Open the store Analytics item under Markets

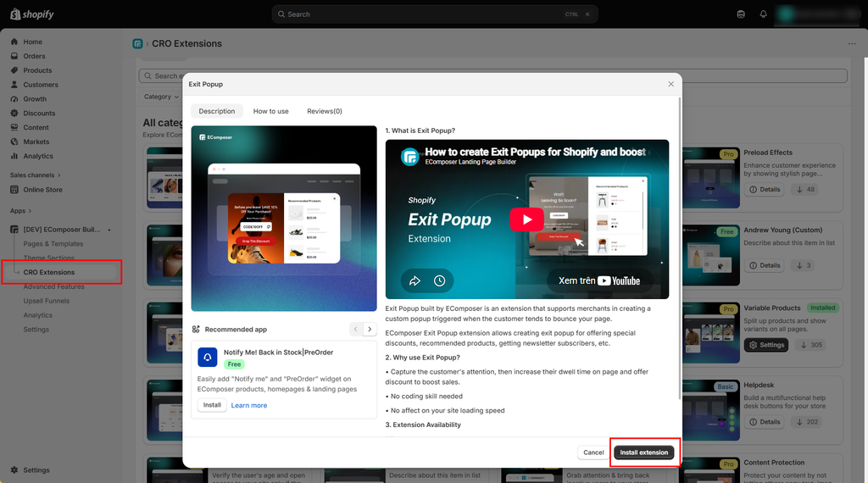tap(38, 156)
